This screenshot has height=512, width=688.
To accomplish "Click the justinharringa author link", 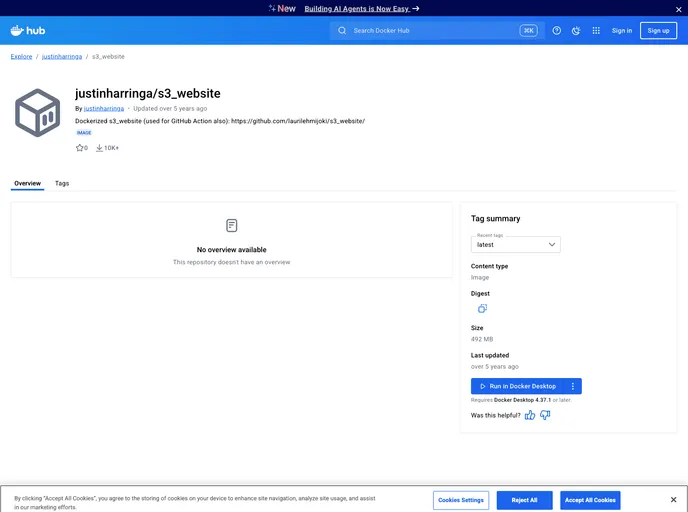I will 104,108.
